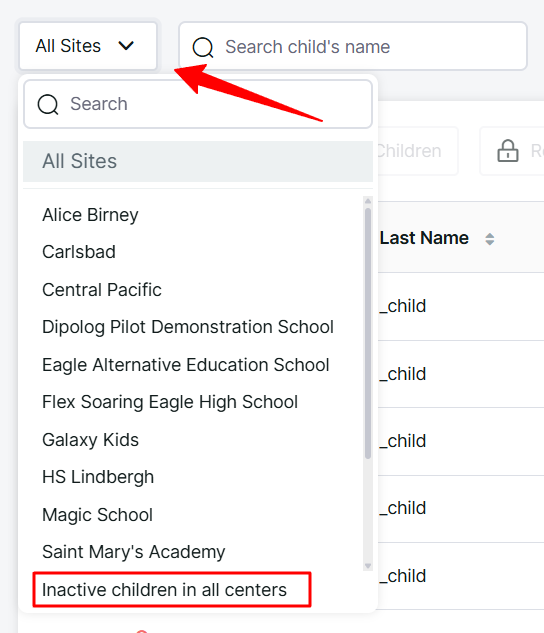
Task: Choose Magic School option
Action: coord(97,515)
